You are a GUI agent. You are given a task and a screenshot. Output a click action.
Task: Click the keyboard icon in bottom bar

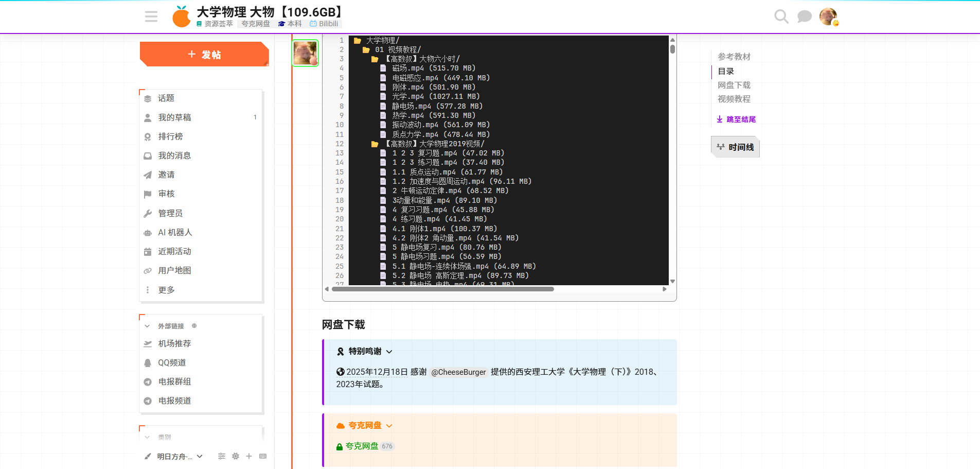coord(263,456)
